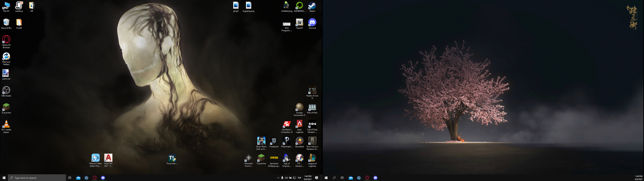Open cezalar.js file icon
The image size is (644, 181).
[x=19, y=7]
